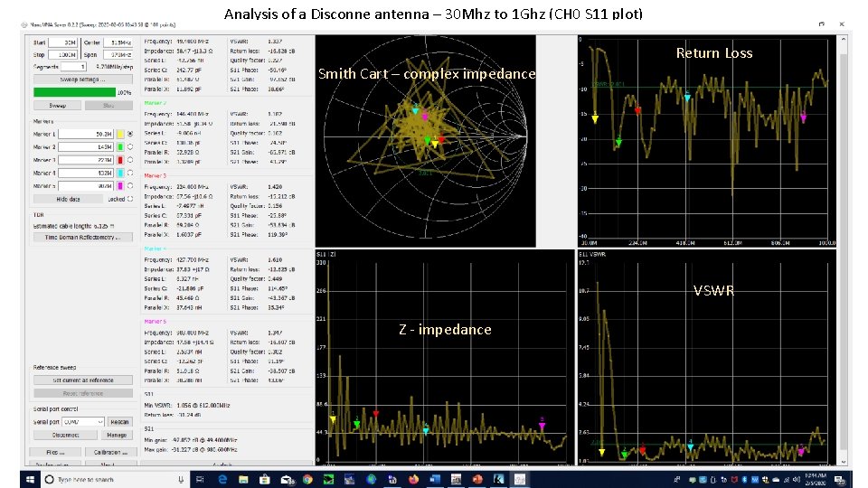Select the Marker 5 radio button
868x488 pixels.
pos(130,186)
